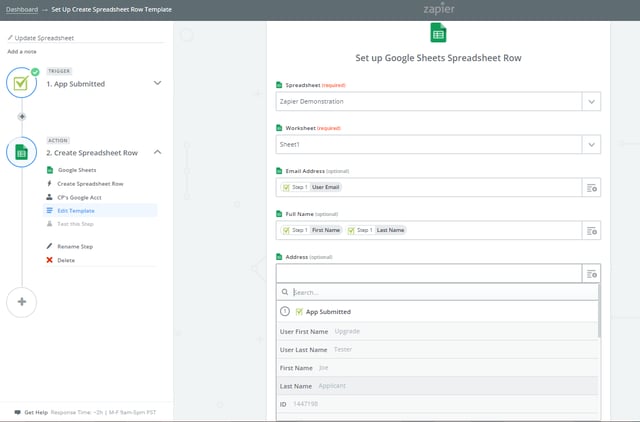Screen dimensions: 640x422
Task: Click the User Email pill in Email Address
Action: 312,187
